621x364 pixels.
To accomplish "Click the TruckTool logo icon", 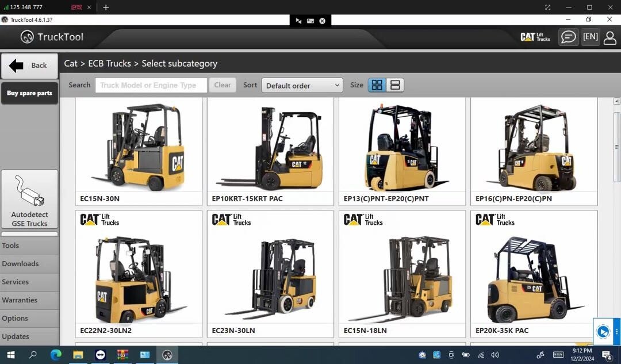I will (27, 37).
